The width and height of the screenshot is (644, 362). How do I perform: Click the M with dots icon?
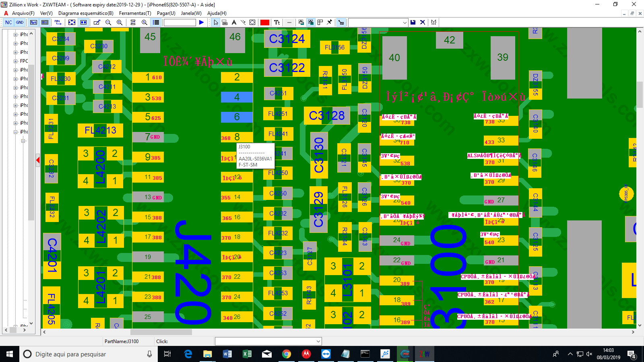pyautogui.click(x=433, y=23)
